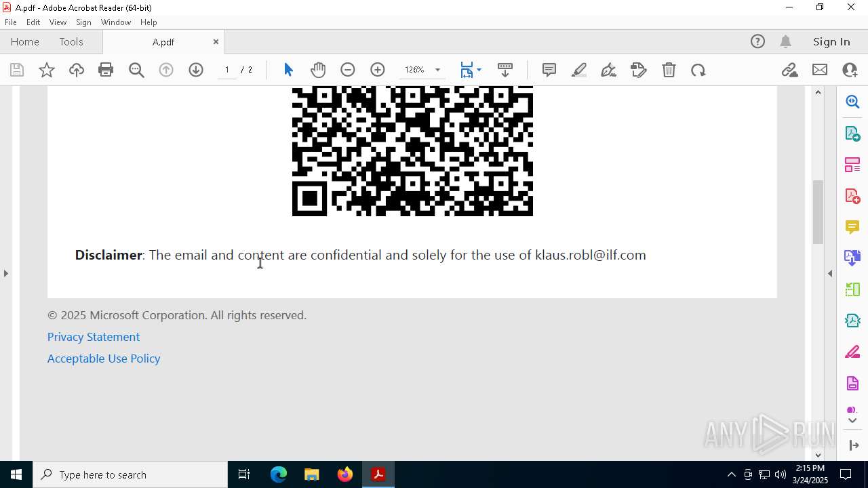Click the Sign In button

831,42
